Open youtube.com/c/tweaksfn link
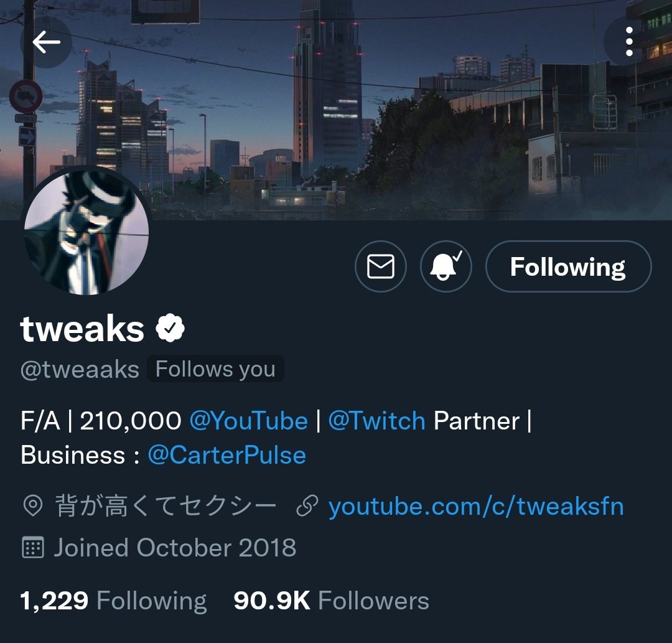The width and height of the screenshot is (672, 643). tap(476, 506)
